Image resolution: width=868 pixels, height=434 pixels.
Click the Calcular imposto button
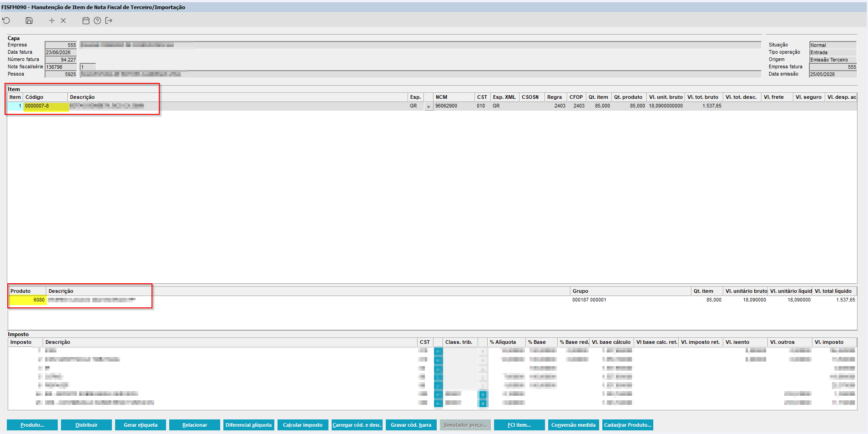click(x=303, y=425)
